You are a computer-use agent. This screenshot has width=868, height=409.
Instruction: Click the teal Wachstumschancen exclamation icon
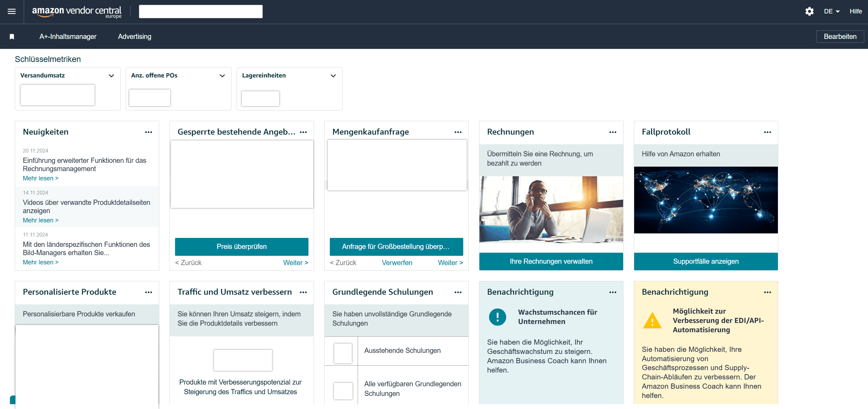[497, 317]
